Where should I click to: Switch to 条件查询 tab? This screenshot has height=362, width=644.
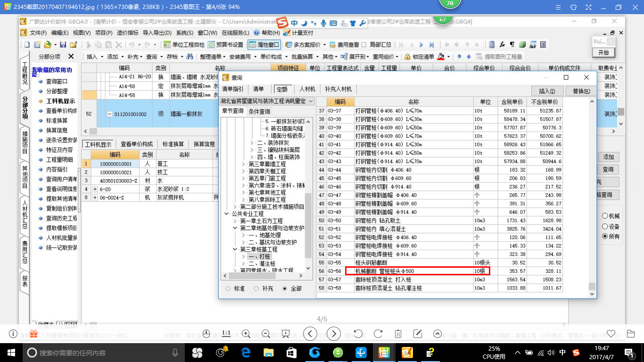259,112
